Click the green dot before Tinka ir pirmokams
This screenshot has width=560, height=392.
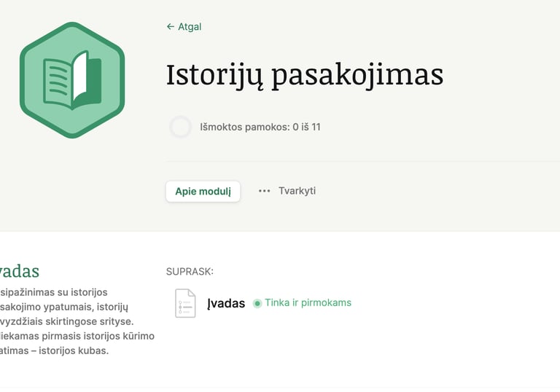click(257, 303)
